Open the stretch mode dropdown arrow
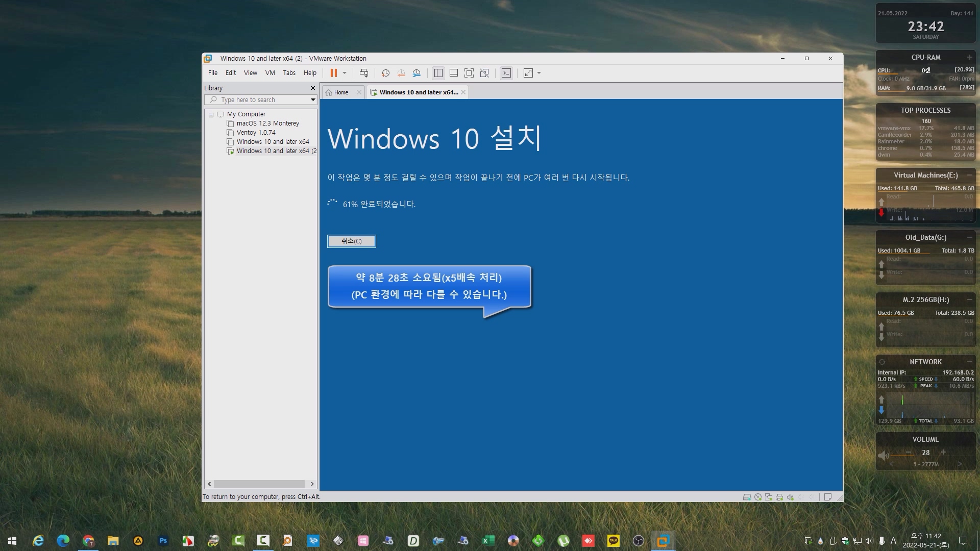 tap(539, 73)
